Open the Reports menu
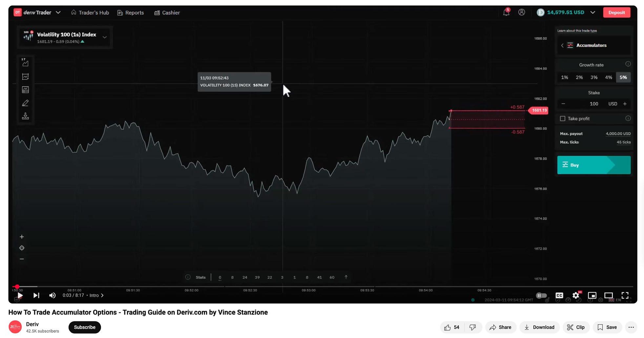644x338 pixels. 131,12
